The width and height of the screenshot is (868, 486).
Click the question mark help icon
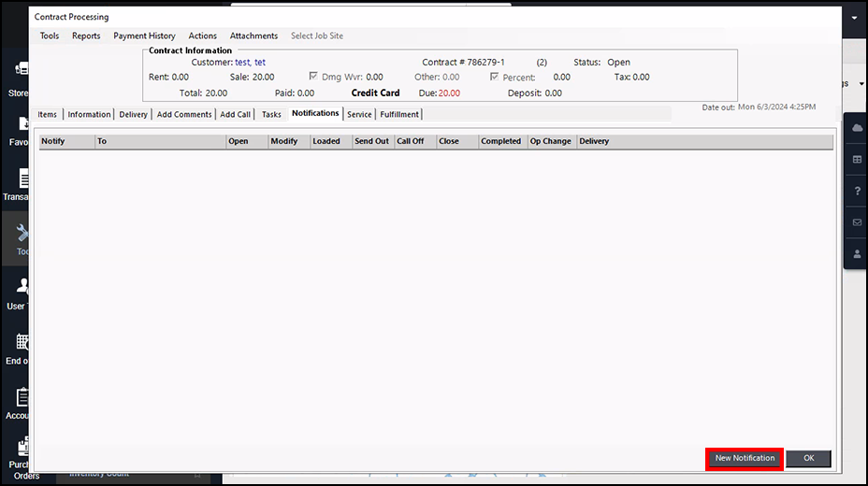point(857,191)
